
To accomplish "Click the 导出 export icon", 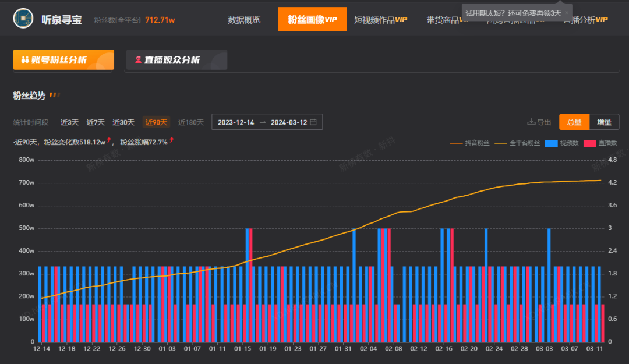I will point(531,122).
